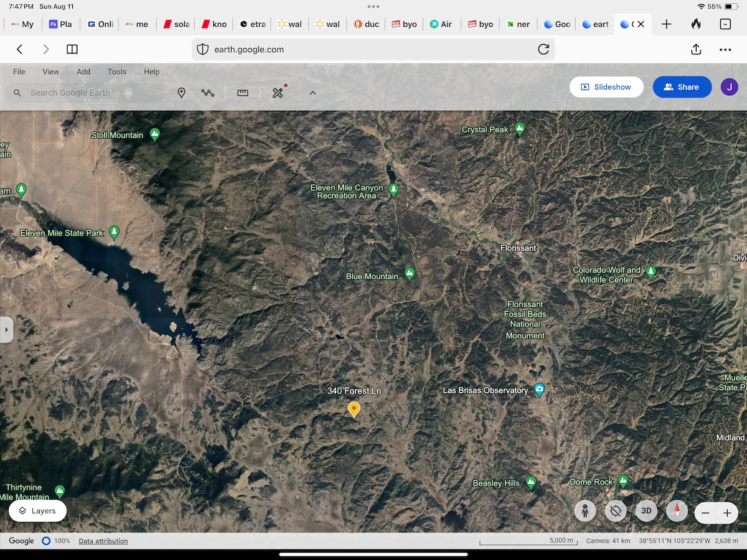Collapse the toolbar with the up chevron
This screenshot has width=747, height=560.
[x=312, y=93]
